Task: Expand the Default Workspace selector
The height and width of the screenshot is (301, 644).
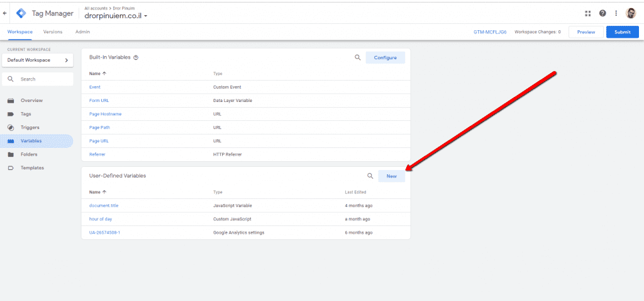Action: tap(37, 60)
